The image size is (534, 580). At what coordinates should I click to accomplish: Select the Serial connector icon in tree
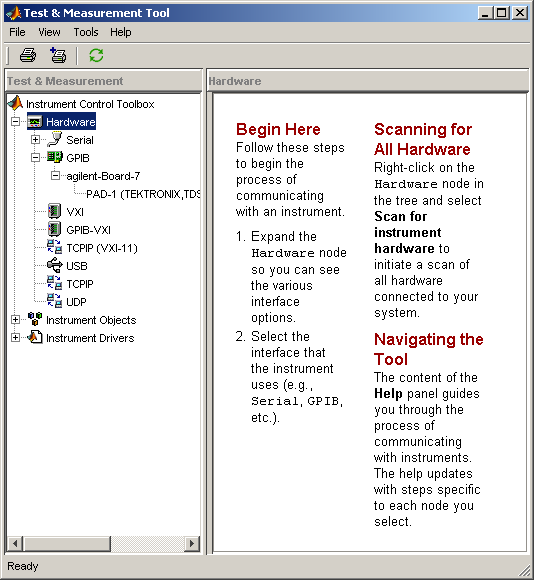click(55, 139)
